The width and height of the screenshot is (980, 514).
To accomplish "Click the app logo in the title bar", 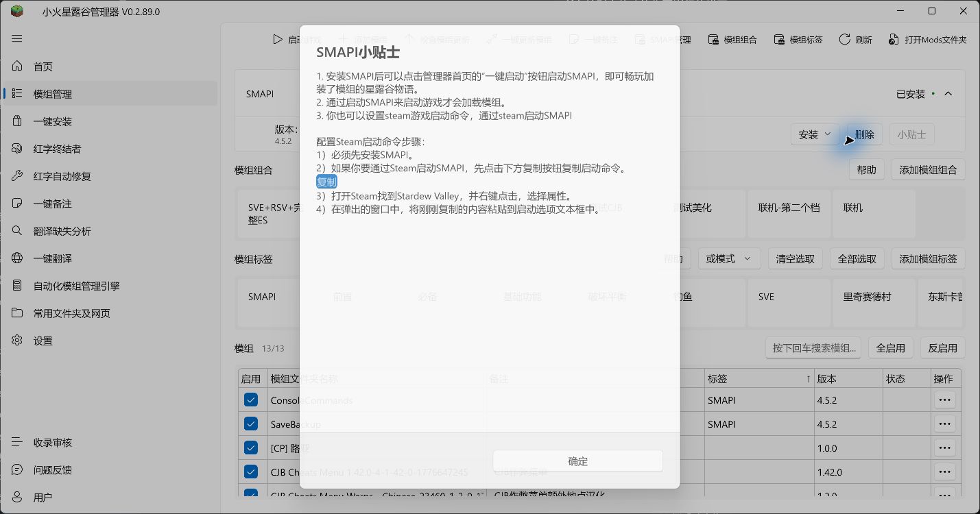I will pyautogui.click(x=16, y=11).
